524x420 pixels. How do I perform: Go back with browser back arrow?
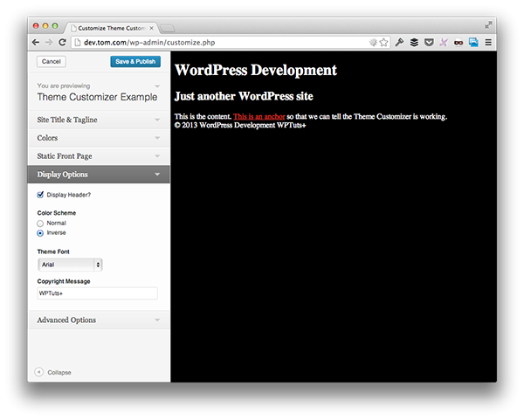pyautogui.click(x=36, y=43)
